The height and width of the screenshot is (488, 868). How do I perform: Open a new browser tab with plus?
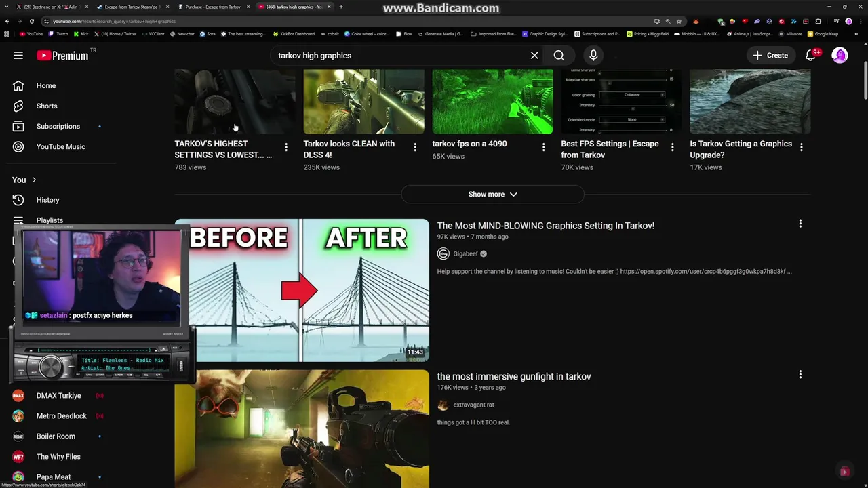pos(340,7)
